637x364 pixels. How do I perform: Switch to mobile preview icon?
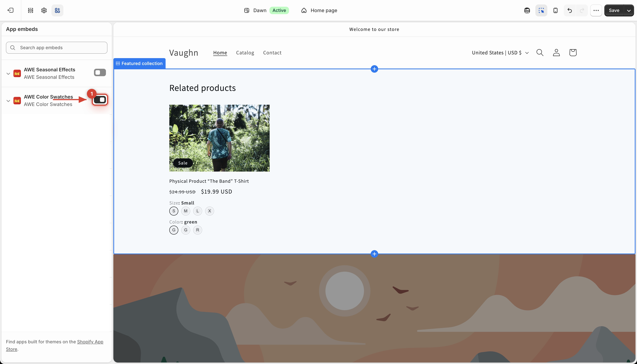tap(555, 10)
